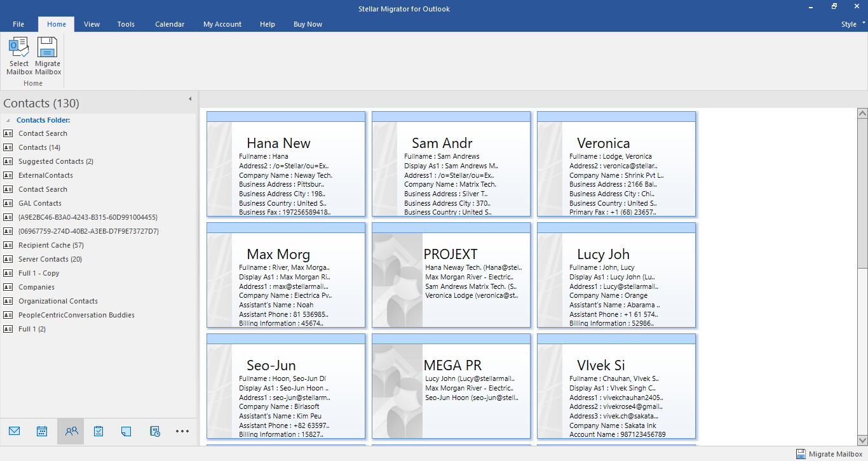Viewport: 868px width, 461px height.
Task: Click the Migrate Mailbox status bar button
Action: point(830,454)
